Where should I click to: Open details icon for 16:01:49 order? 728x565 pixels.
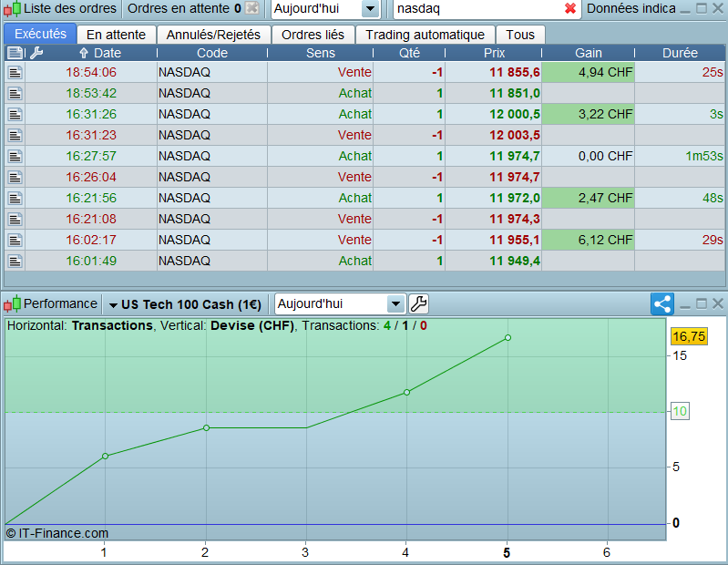[x=15, y=261]
